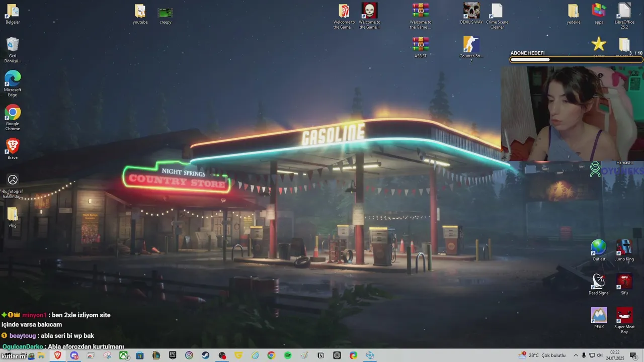Select the Sifu desktop shortcut
The height and width of the screenshot is (362, 644).
(x=624, y=284)
